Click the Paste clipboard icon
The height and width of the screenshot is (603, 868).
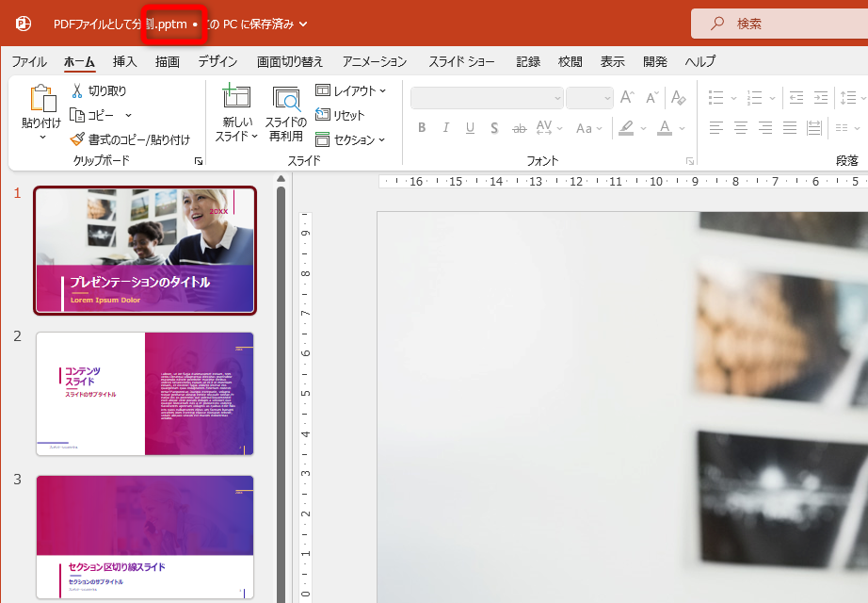coord(42,99)
